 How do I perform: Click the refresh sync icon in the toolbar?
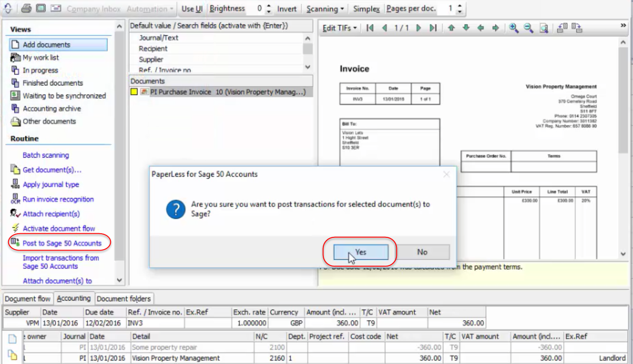[x=8, y=8]
